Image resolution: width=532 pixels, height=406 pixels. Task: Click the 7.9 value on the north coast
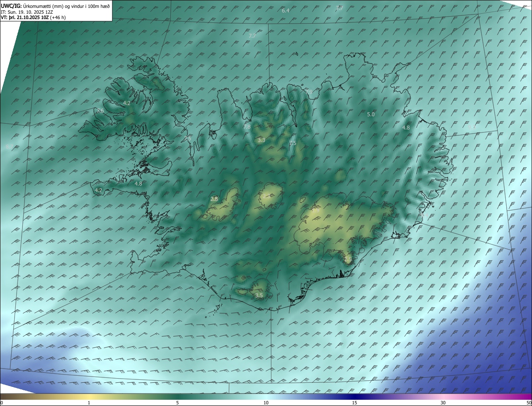point(308,92)
